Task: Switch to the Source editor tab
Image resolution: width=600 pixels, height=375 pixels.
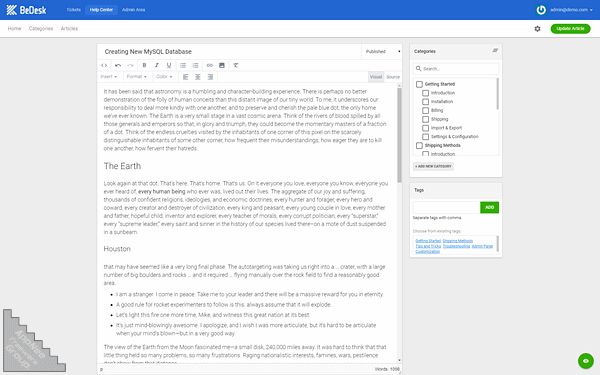Action: click(x=393, y=77)
